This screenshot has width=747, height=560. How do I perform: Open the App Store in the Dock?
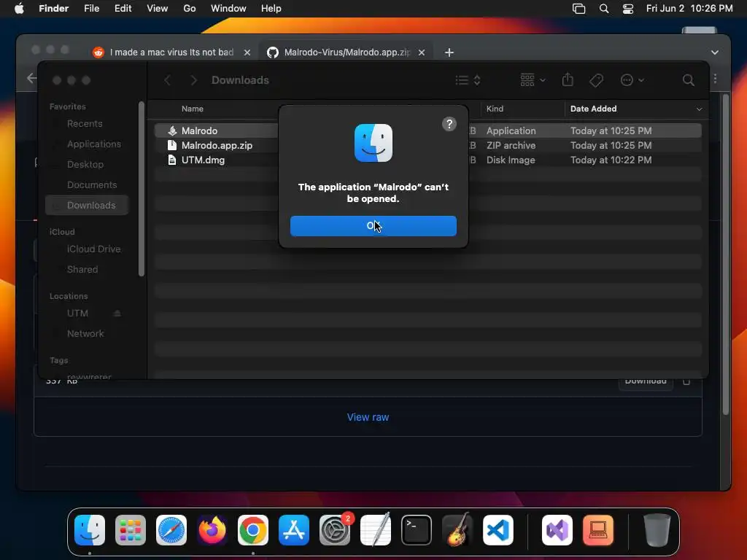coord(294,530)
